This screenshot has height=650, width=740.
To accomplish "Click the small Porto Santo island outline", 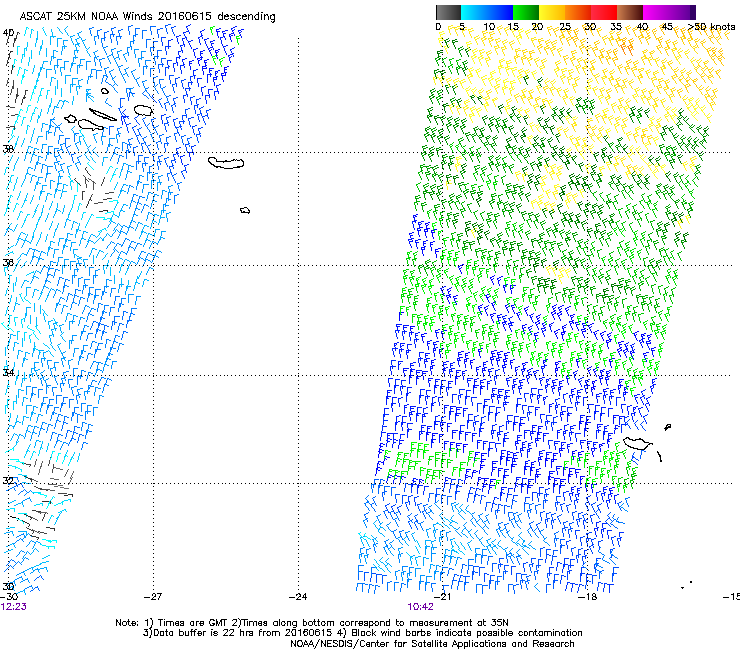I will point(667,427).
